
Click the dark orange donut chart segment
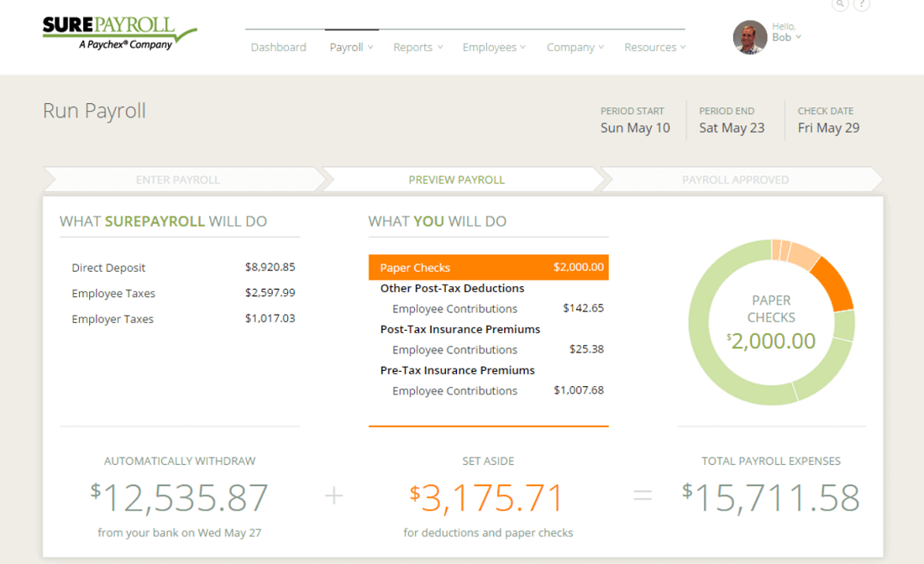pyautogui.click(x=835, y=283)
